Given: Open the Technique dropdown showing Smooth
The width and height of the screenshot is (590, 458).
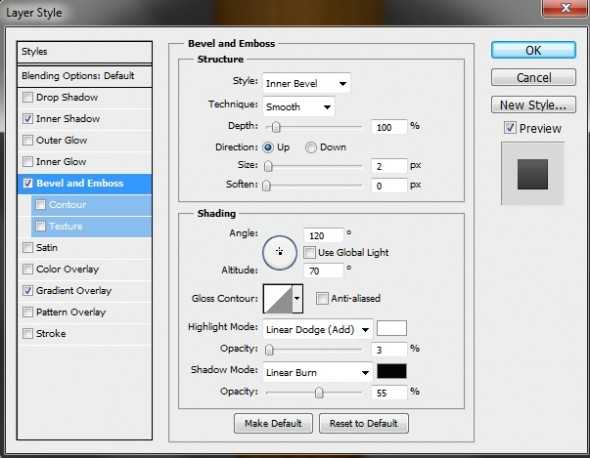Looking at the screenshot, I should pyautogui.click(x=298, y=107).
